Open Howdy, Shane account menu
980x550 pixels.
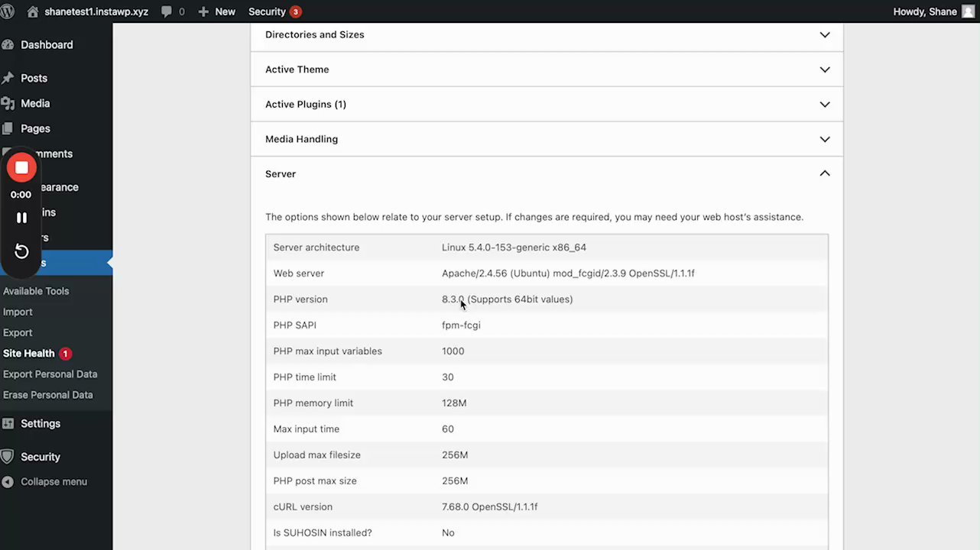[x=925, y=11]
